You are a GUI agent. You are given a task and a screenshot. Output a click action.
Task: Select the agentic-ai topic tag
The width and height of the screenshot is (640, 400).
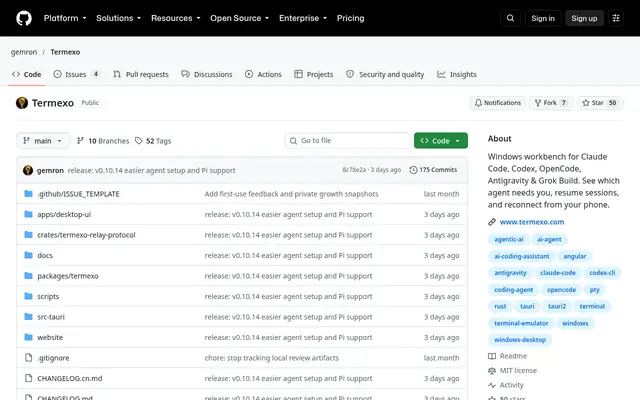point(509,240)
